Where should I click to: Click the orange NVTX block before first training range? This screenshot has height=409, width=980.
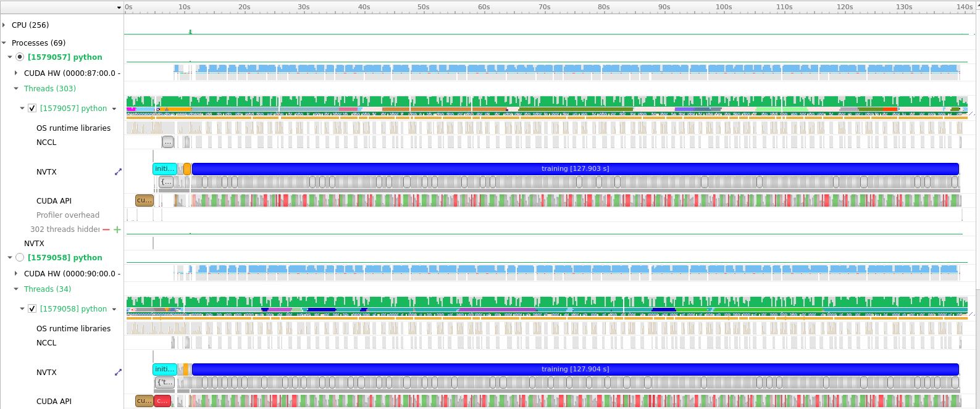pyautogui.click(x=187, y=168)
